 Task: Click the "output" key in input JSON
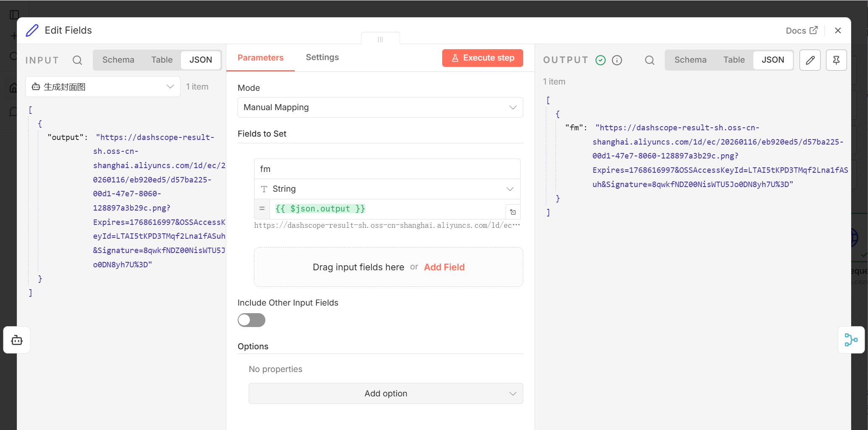66,137
